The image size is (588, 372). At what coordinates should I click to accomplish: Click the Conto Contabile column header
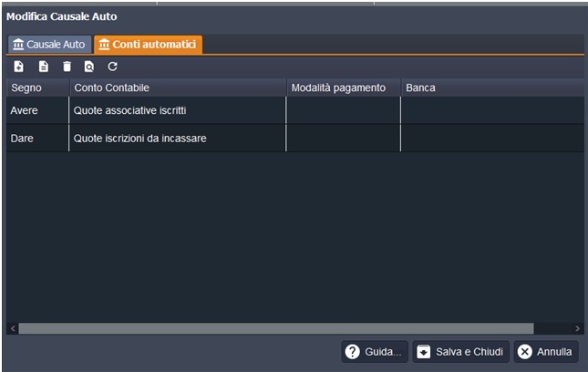click(178, 88)
